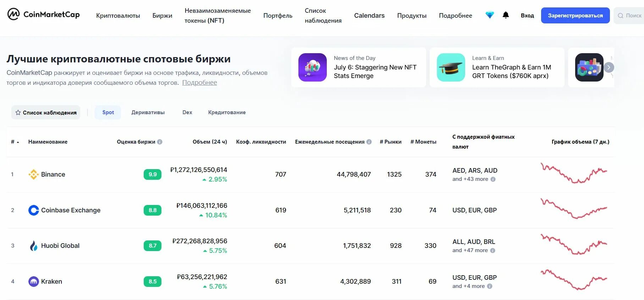Click info icon beside Huobi +47 more
644x300 pixels.
tap(492, 251)
